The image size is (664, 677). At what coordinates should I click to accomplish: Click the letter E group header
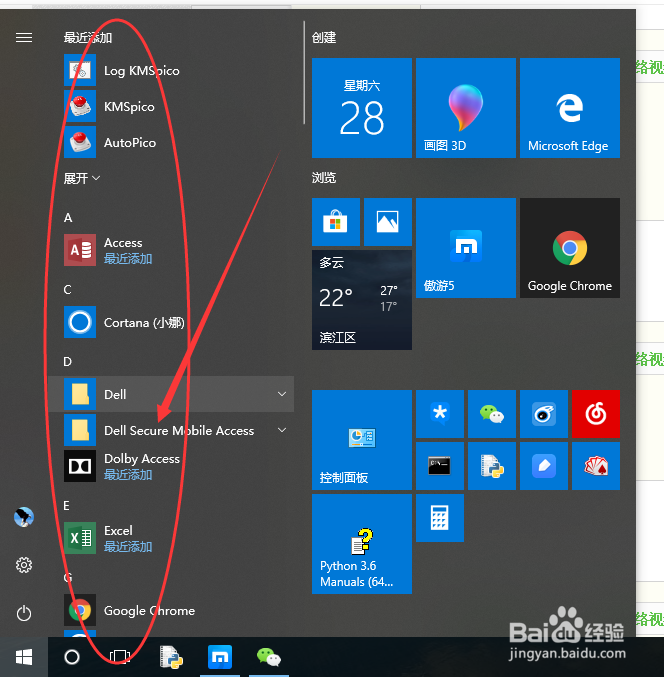coord(66,506)
